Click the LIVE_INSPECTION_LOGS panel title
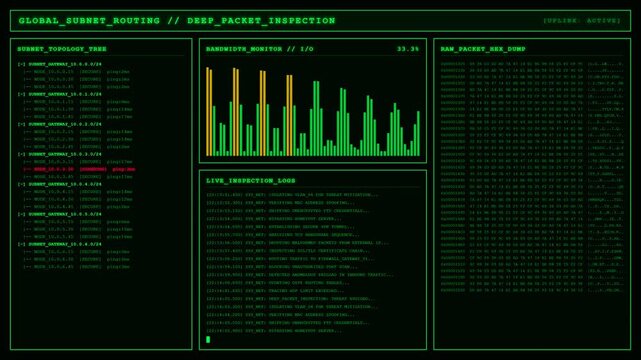This screenshot has height=360, width=641. (x=251, y=181)
